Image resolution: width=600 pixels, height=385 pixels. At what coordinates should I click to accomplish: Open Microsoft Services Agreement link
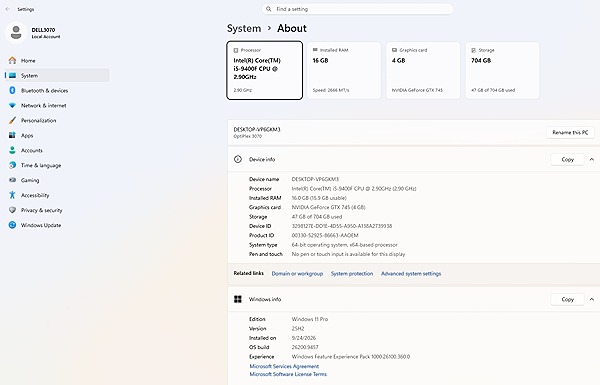pyautogui.click(x=284, y=366)
